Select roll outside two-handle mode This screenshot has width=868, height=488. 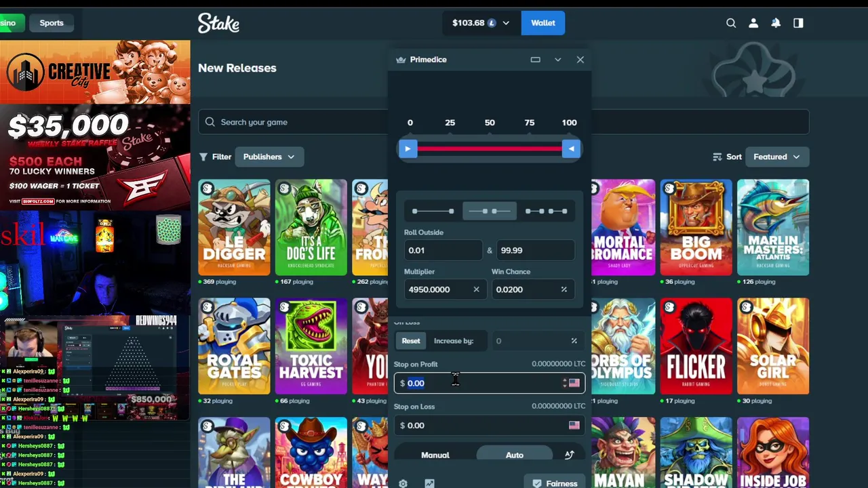click(490, 211)
